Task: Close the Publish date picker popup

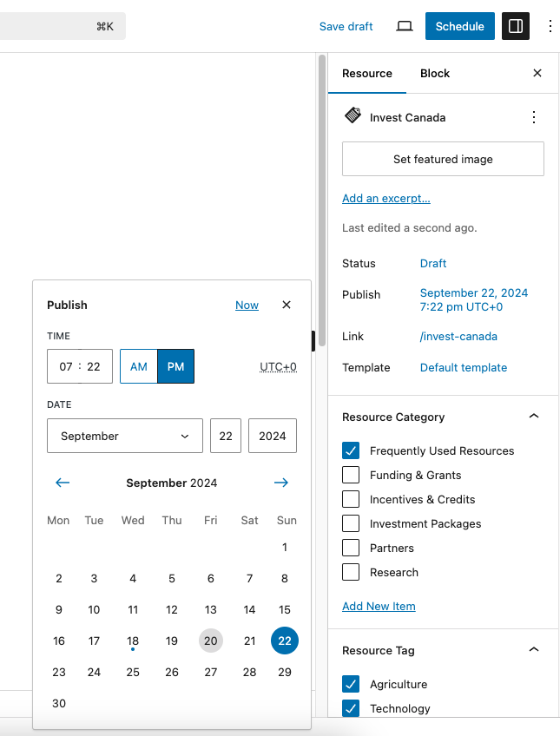Action: click(287, 305)
